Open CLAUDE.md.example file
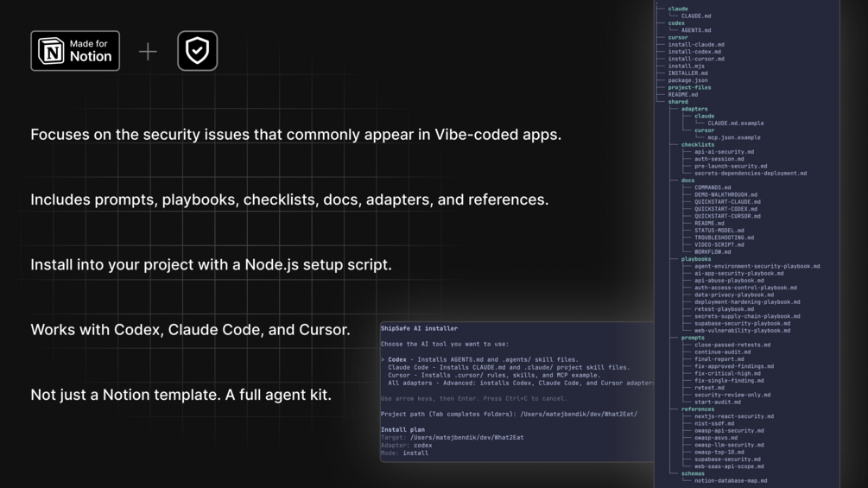This screenshot has width=868, height=488. point(735,124)
